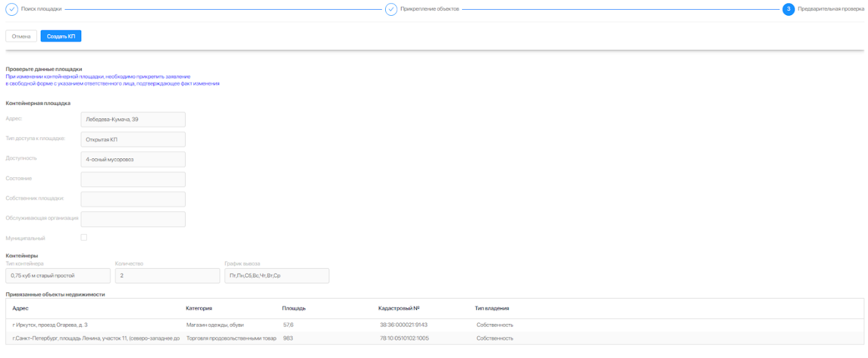Open the Доступность field with 4-осный мусоровоз
Image resolution: width=868 pixels, height=358 pixels.
(132, 159)
